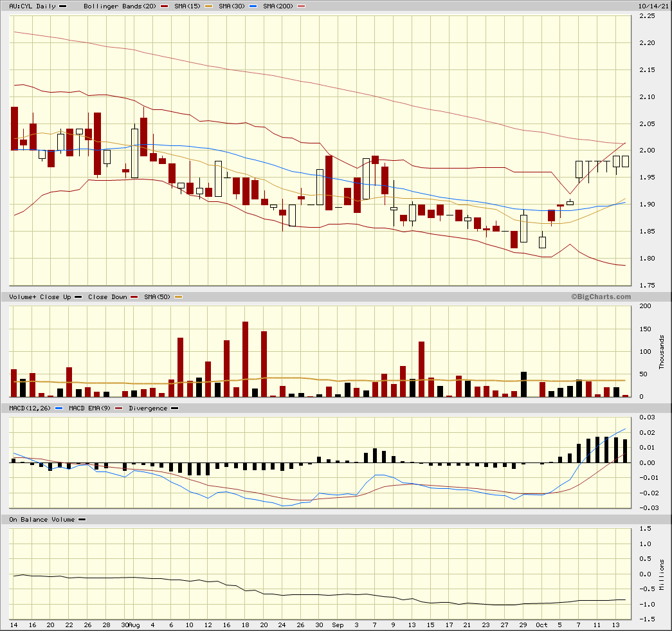Click the On Balance Volume panel label

click(x=42, y=520)
